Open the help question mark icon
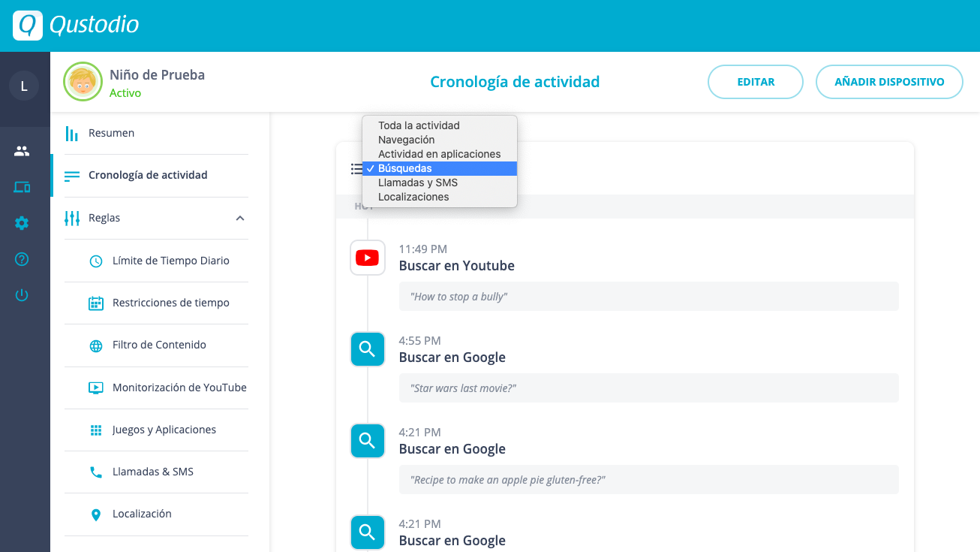The image size is (980, 552). tap(22, 259)
